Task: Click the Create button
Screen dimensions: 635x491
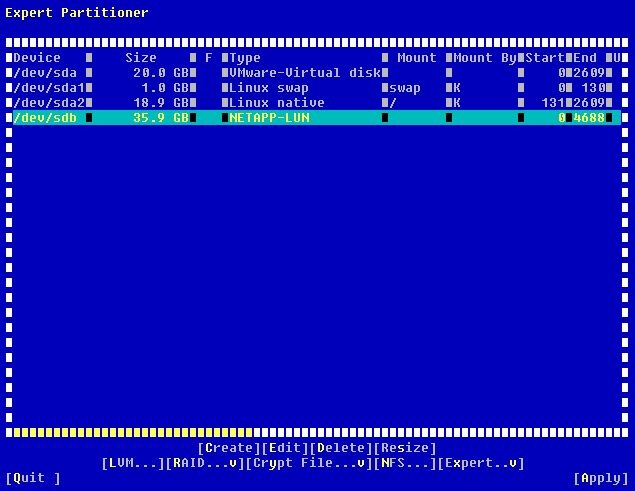Action: [229, 448]
